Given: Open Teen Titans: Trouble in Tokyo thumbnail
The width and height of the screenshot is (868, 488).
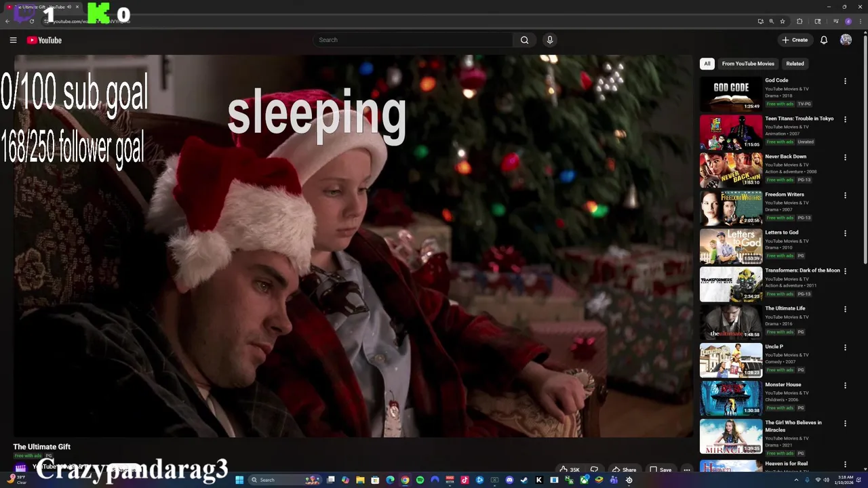Looking at the screenshot, I should click(731, 131).
